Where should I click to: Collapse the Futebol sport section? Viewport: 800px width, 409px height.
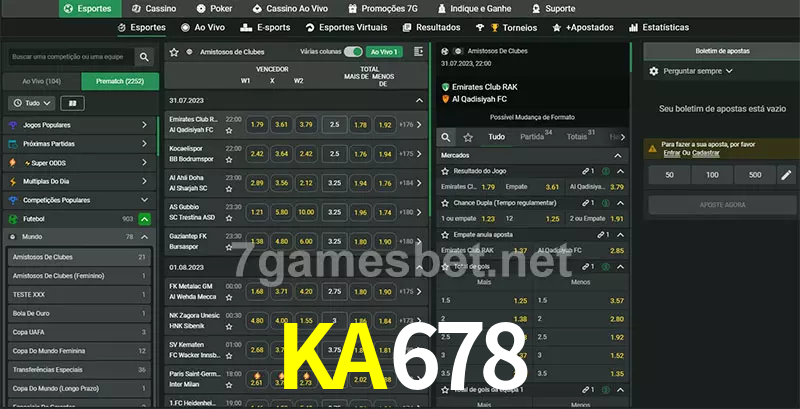(144, 219)
